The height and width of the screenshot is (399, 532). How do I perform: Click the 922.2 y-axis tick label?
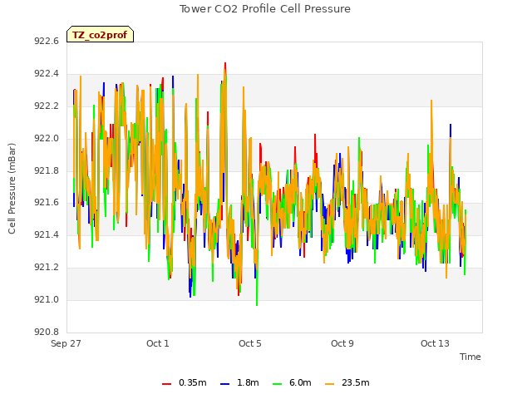[47, 106]
